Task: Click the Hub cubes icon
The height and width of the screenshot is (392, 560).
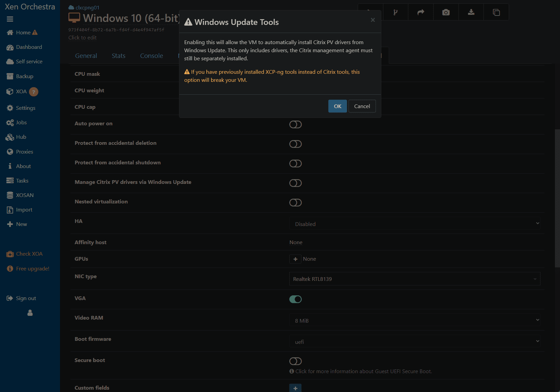Action: [x=10, y=137]
